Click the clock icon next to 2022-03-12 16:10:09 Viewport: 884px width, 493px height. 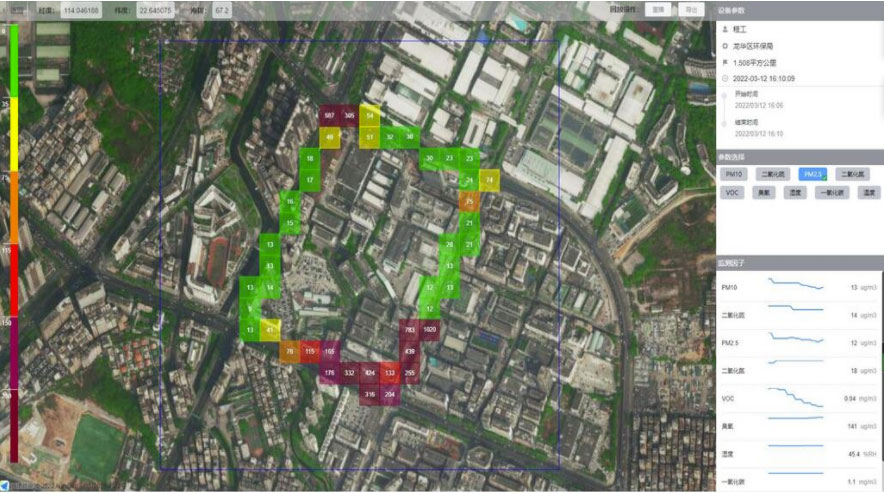pyautogui.click(x=725, y=78)
